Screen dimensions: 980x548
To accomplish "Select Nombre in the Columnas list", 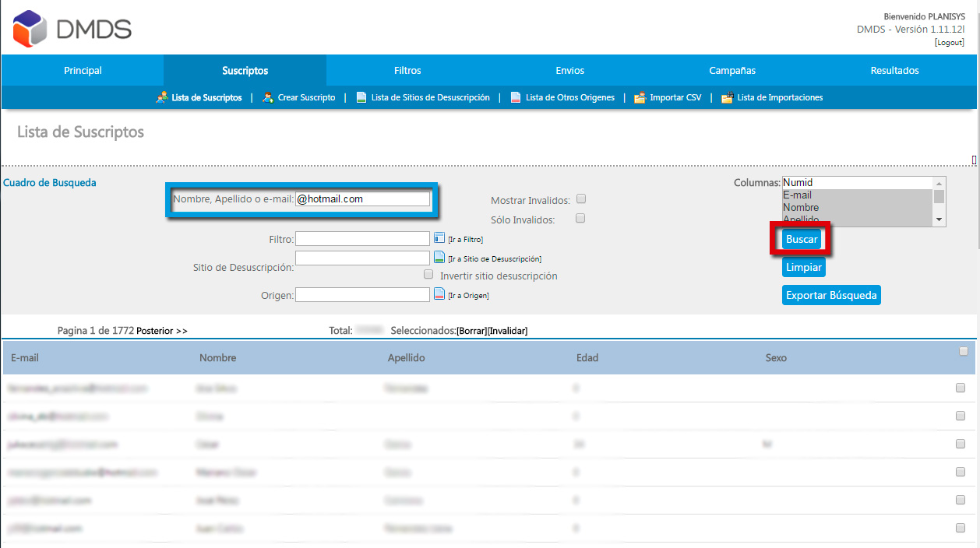I will [858, 208].
